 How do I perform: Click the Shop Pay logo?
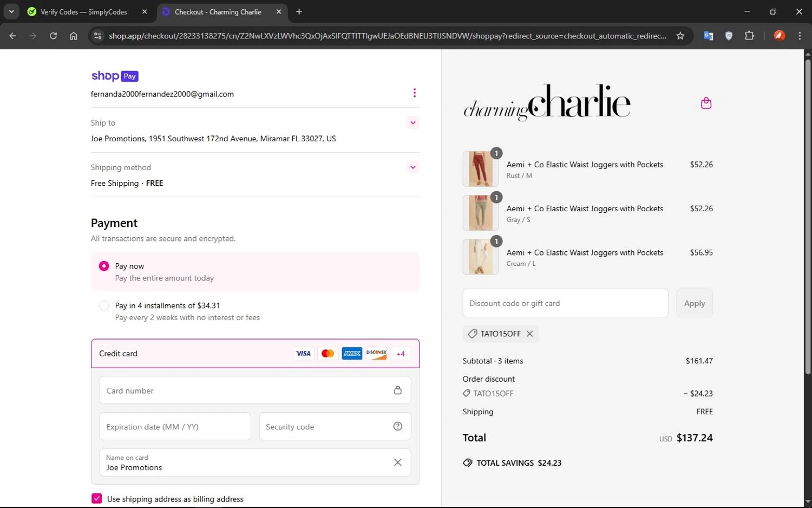(115, 76)
